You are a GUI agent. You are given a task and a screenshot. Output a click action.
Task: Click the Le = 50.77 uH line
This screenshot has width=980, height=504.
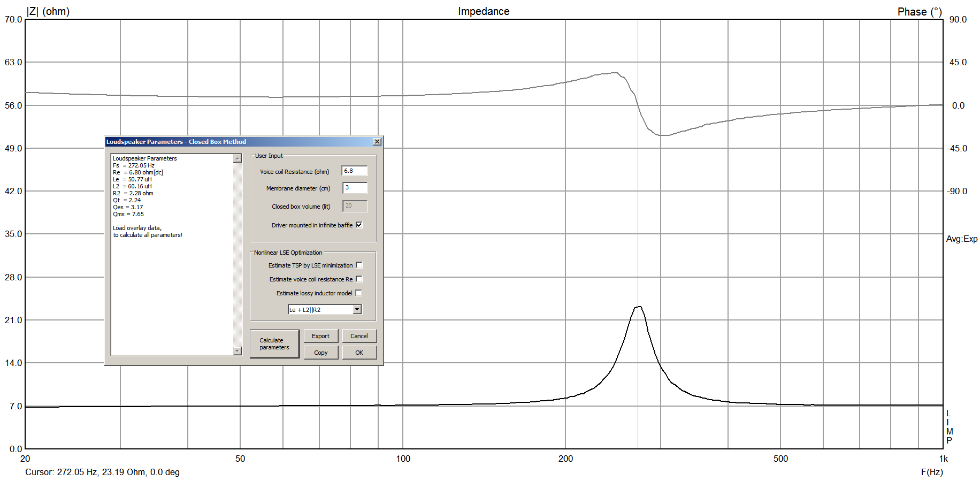132,179
